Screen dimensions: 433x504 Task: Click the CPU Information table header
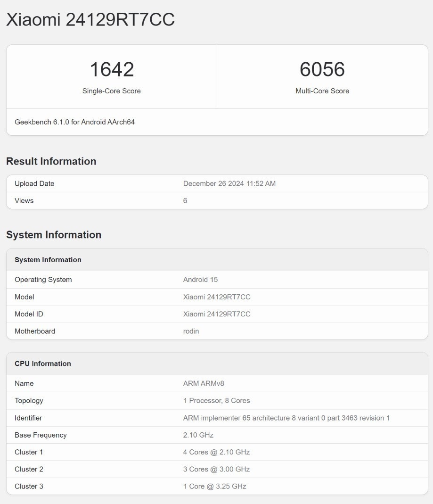pyautogui.click(x=43, y=364)
